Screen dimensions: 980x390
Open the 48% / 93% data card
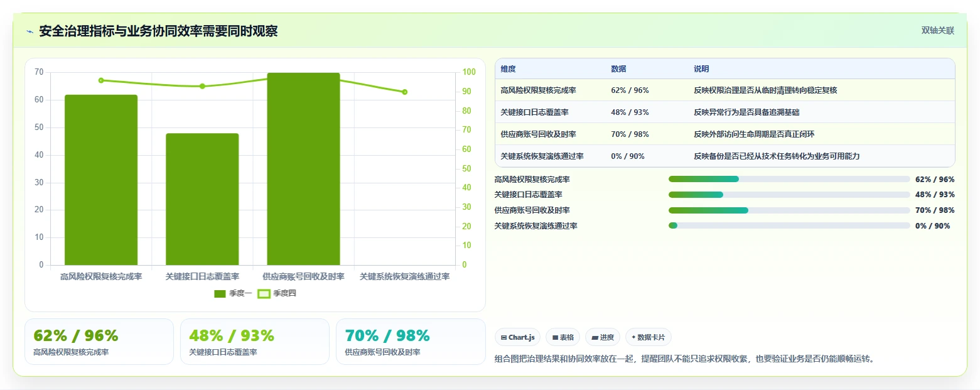pos(255,342)
